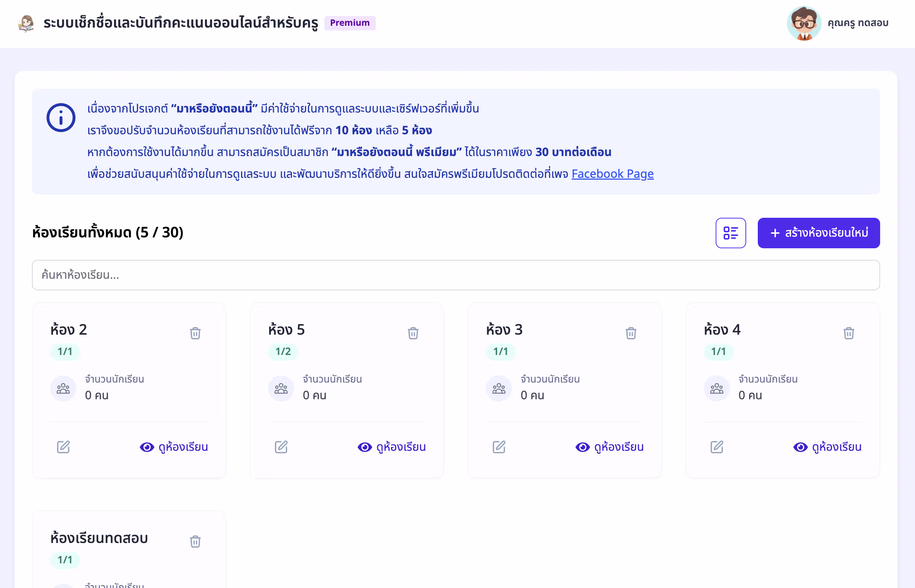The image size is (915, 588).
Task: Click ดูห้องเรียน on the ห้อง 3 card
Action: pos(610,447)
